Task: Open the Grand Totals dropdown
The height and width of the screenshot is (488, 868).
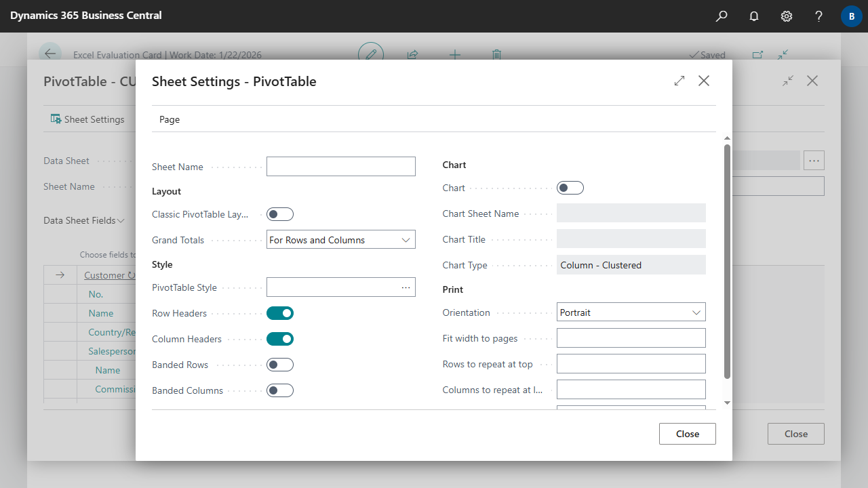Action: click(341, 240)
